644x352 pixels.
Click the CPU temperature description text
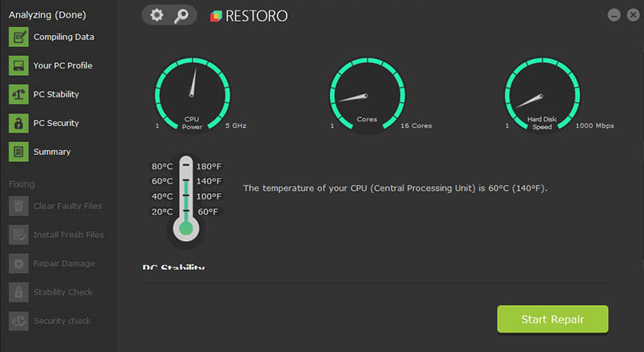(395, 188)
